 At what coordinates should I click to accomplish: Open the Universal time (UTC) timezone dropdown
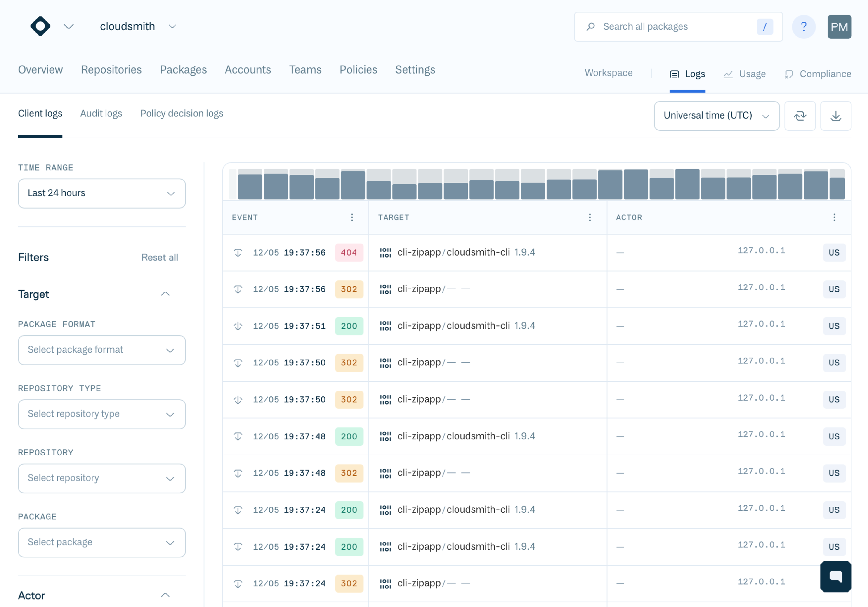point(716,116)
